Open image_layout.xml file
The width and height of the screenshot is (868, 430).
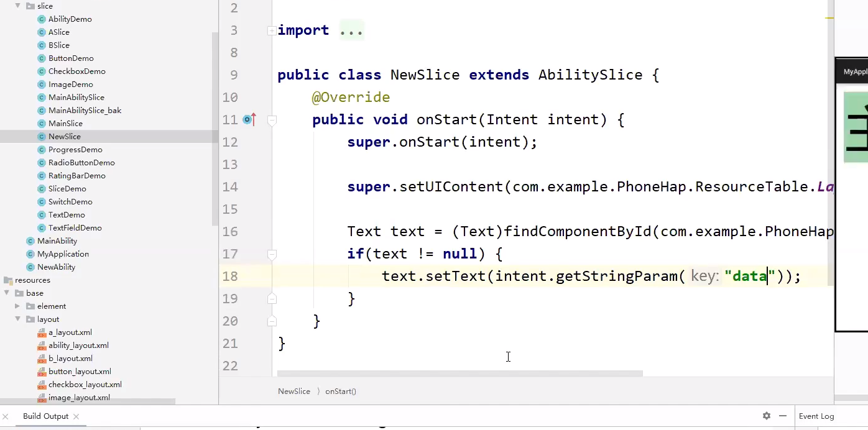(x=79, y=398)
